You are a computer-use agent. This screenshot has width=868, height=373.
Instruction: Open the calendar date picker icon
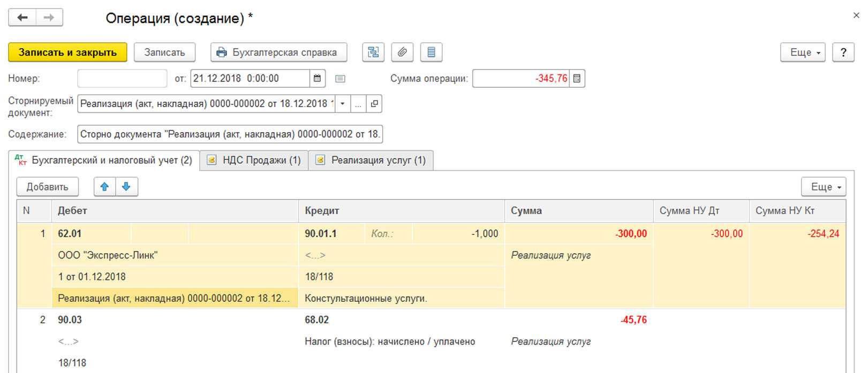coord(317,79)
